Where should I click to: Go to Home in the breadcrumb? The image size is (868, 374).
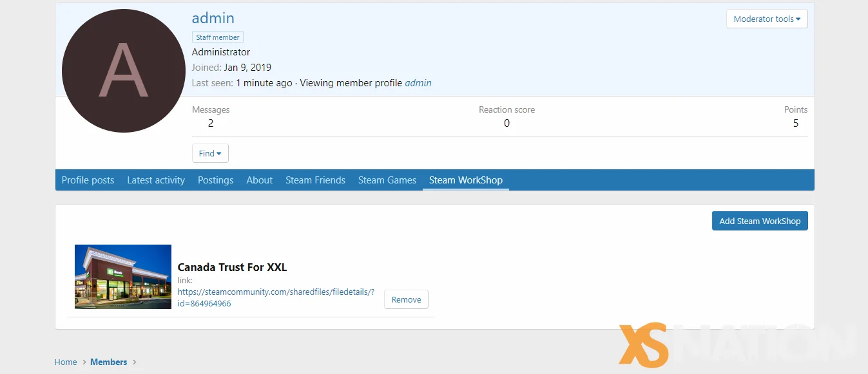66,362
